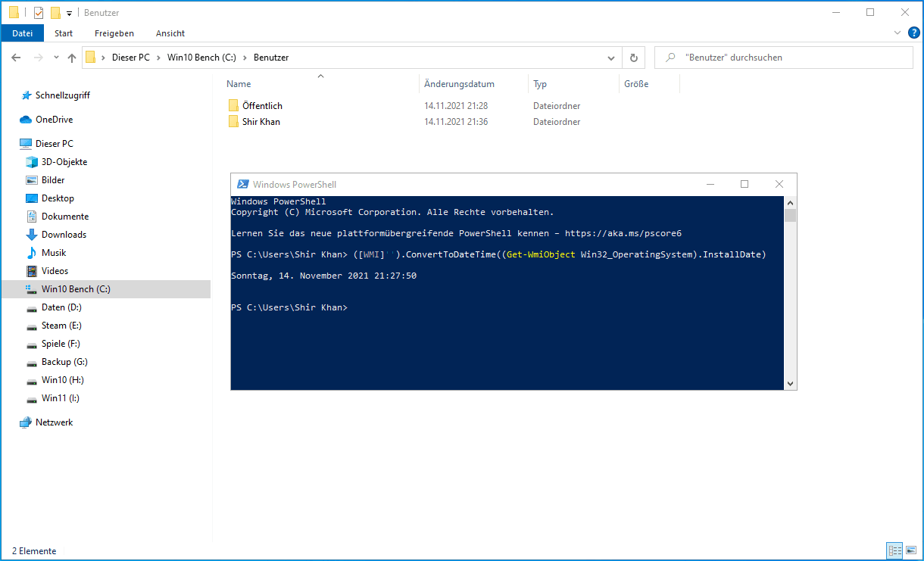Click the PowerShell scrollbar thumb

point(791,215)
